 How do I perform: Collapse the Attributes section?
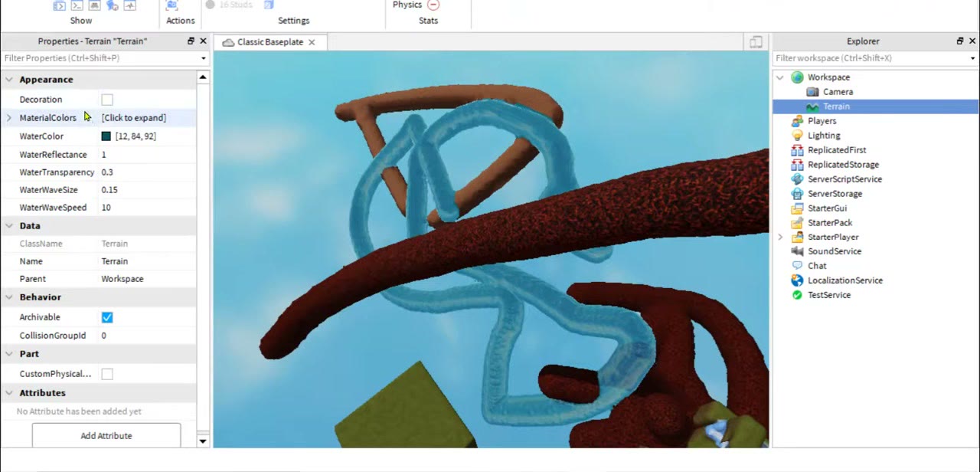(9, 393)
